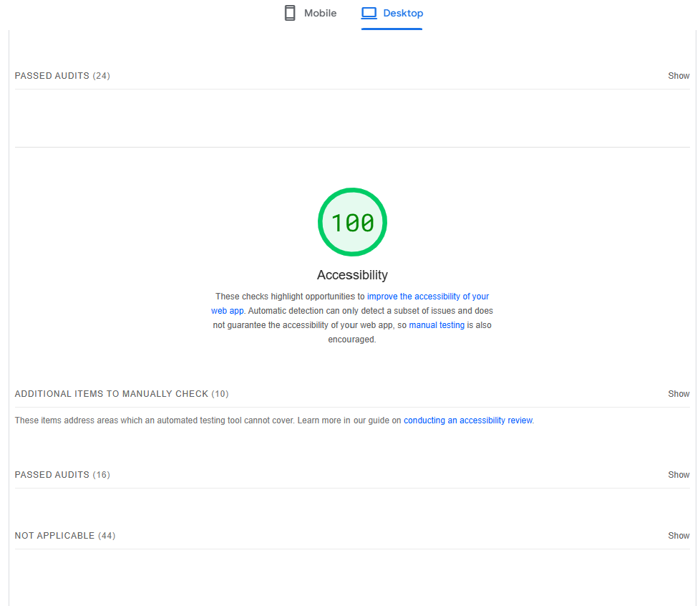The width and height of the screenshot is (700, 606).
Task: Open conducting an accessibility review link
Action: (x=468, y=420)
